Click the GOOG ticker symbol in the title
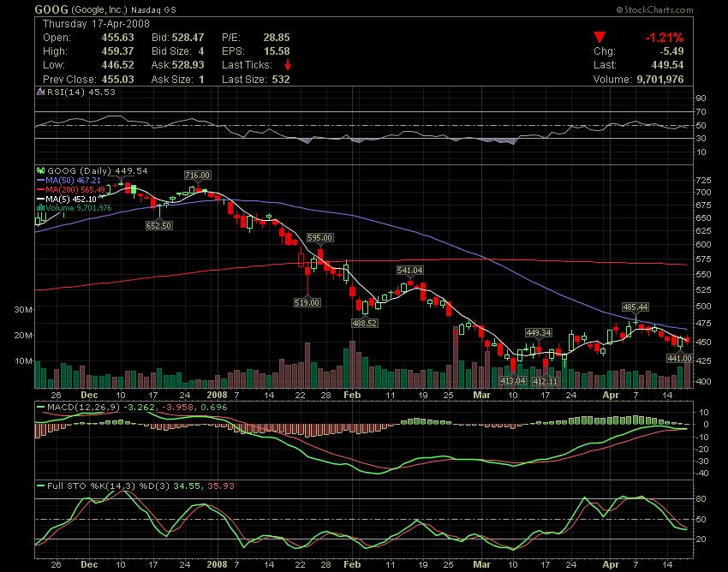 point(51,9)
